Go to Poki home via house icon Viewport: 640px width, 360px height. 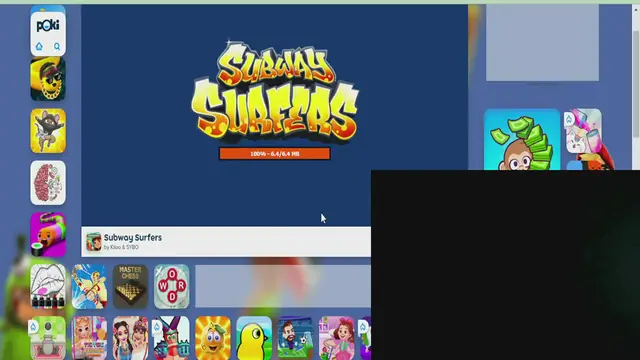(x=39, y=46)
